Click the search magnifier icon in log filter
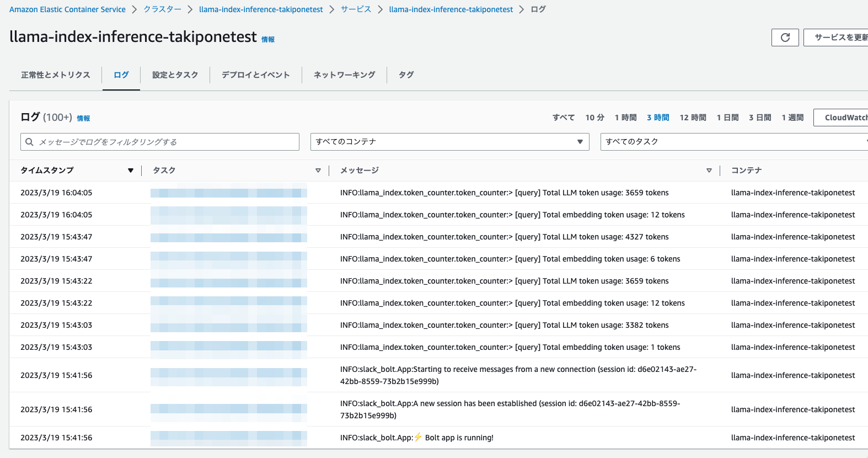This screenshot has width=868, height=458. [x=30, y=142]
